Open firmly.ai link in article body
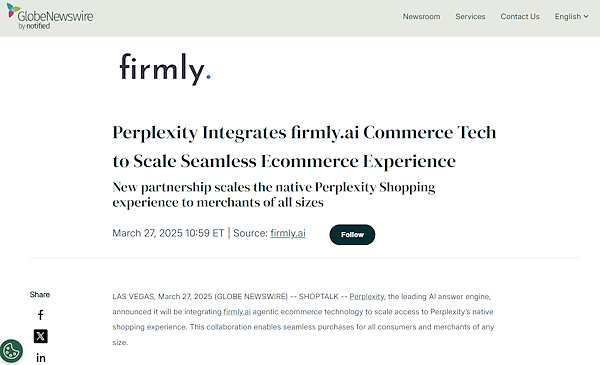 [x=237, y=312]
